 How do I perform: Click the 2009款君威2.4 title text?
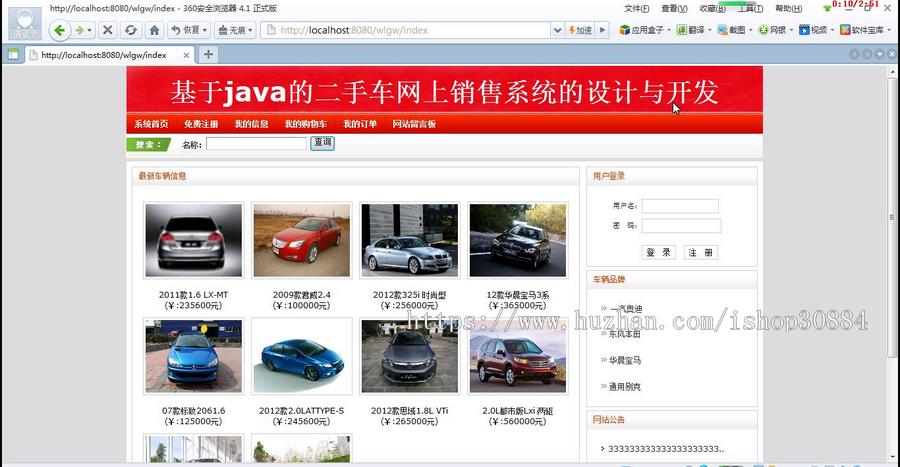(301, 295)
